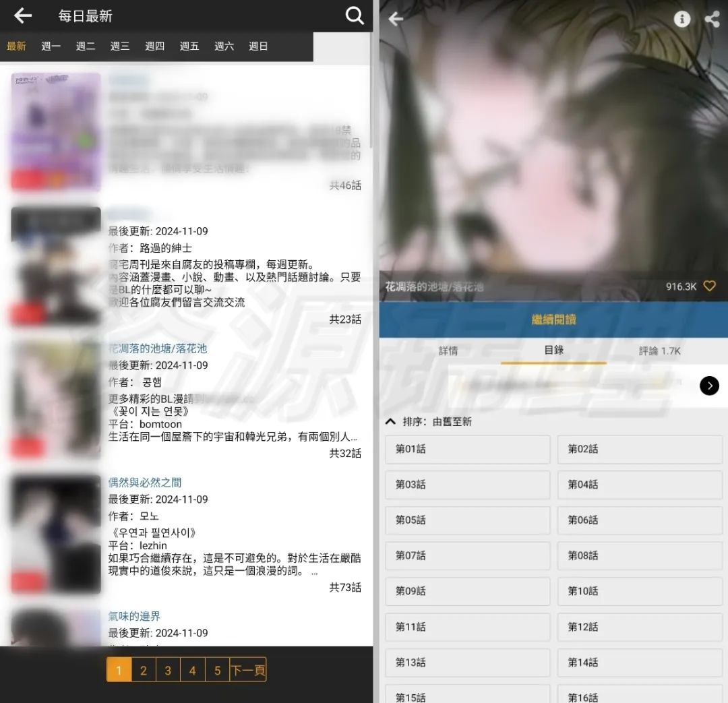The image size is (728, 703).
Task: Switch to the 週二 tab
Action: pos(86,46)
